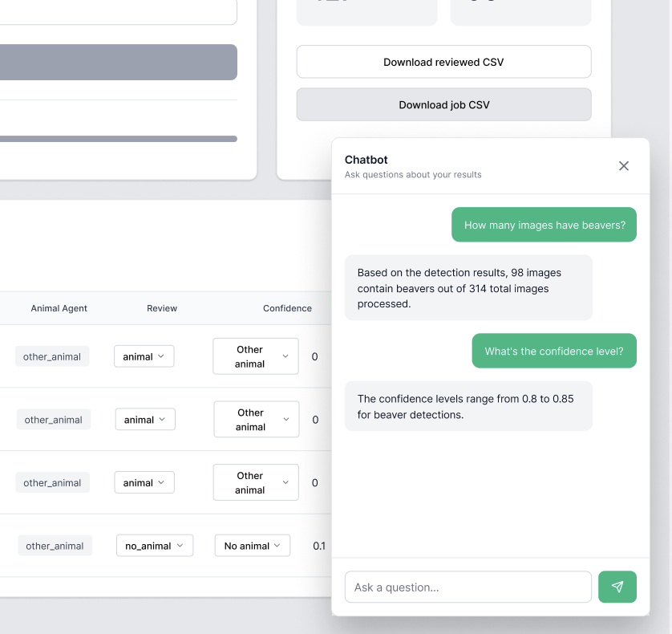This screenshot has width=672, height=634.
Task: Click the 'other_animal' tag in the first row
Action: coord(51,356)
